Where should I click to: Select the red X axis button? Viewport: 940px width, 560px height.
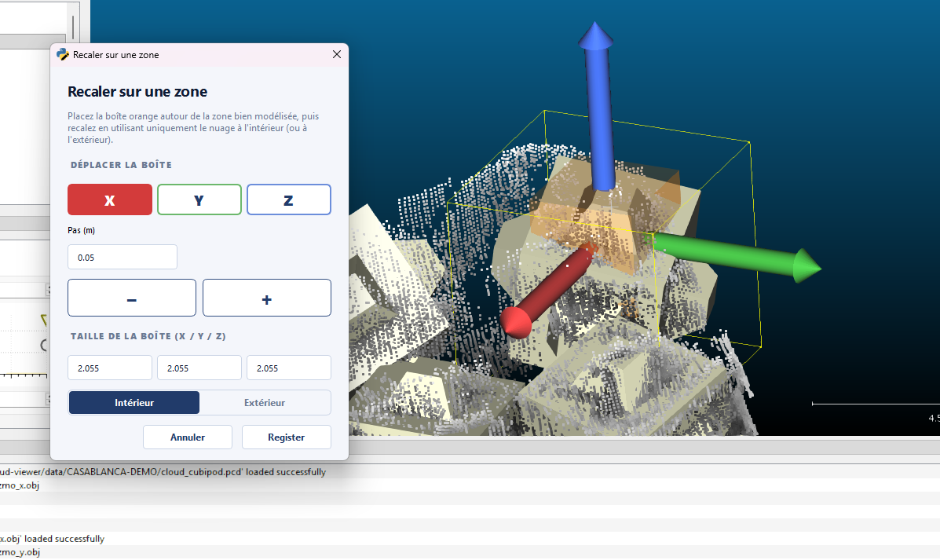[x=110, y=199]
